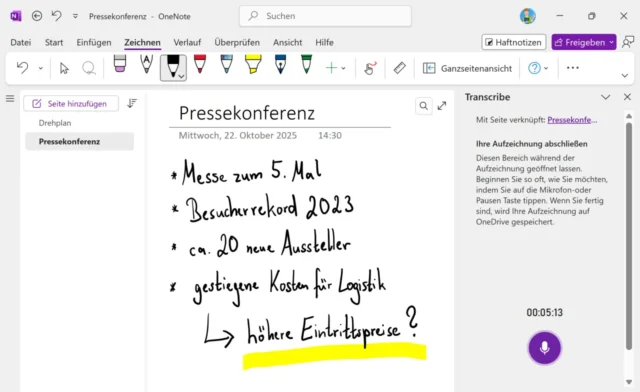Expand the page to full view icon
The height and width of the screenshot is (392, 640).
(442, 106)
